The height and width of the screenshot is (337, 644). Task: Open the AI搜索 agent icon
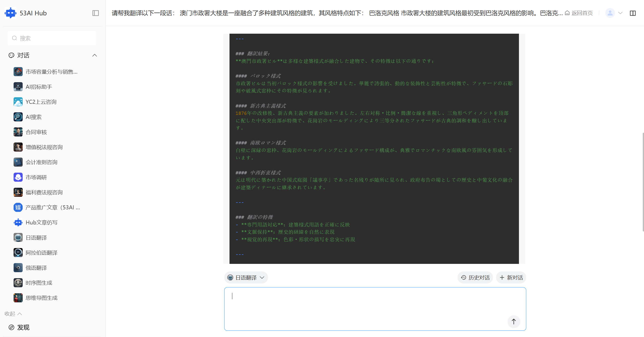[x=18, y=117]
